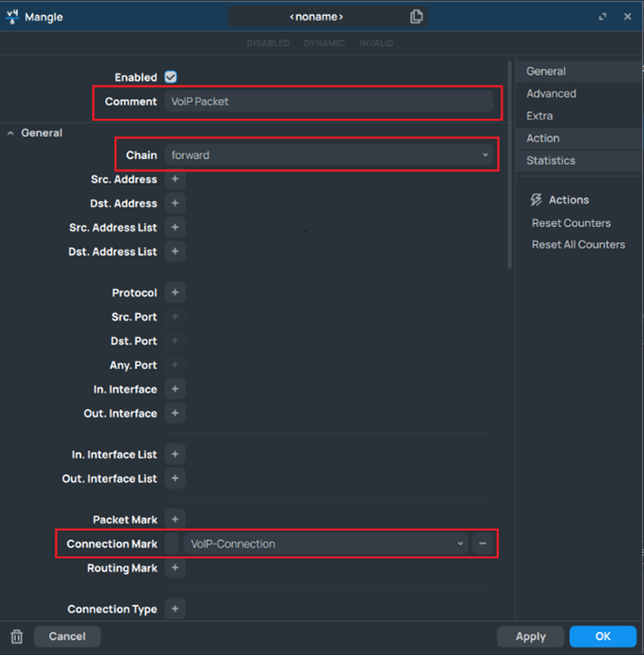Add a Src. Address with the plus icon
Image resolution: width=644 pixels, height=655 pixels.
[175, 179]
